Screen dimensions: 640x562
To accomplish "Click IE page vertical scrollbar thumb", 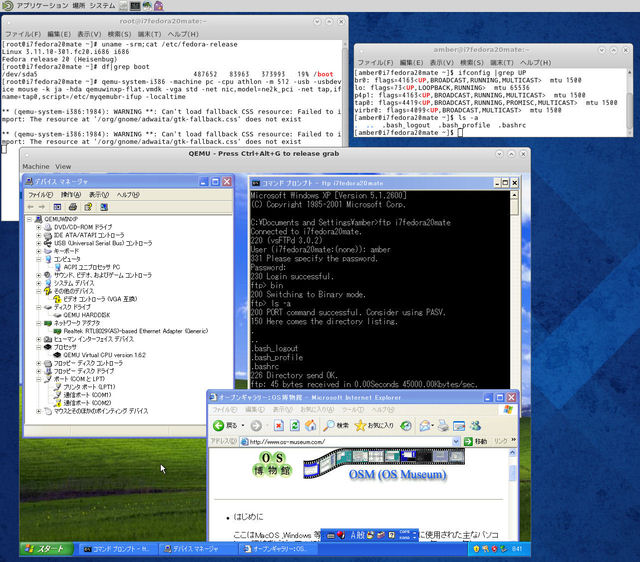I will (x=513, y=474).
